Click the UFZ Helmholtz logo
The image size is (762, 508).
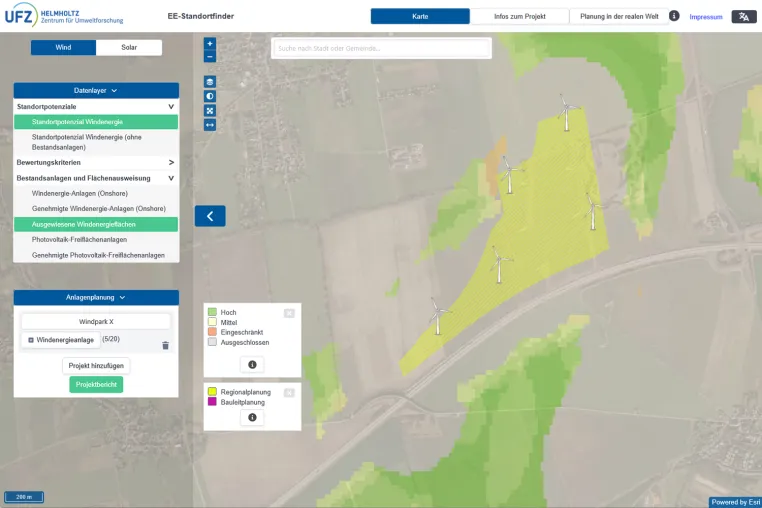coord(64,16)
